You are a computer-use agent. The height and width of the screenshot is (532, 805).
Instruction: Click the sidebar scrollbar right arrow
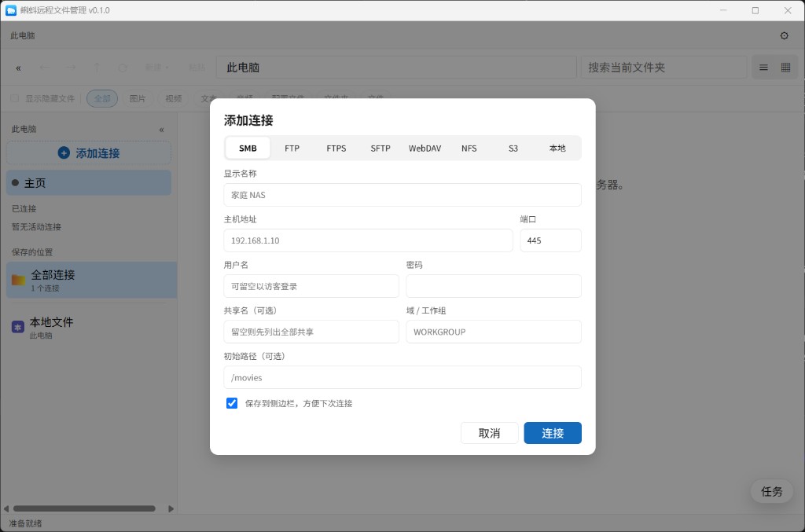[x=171, y=509]
